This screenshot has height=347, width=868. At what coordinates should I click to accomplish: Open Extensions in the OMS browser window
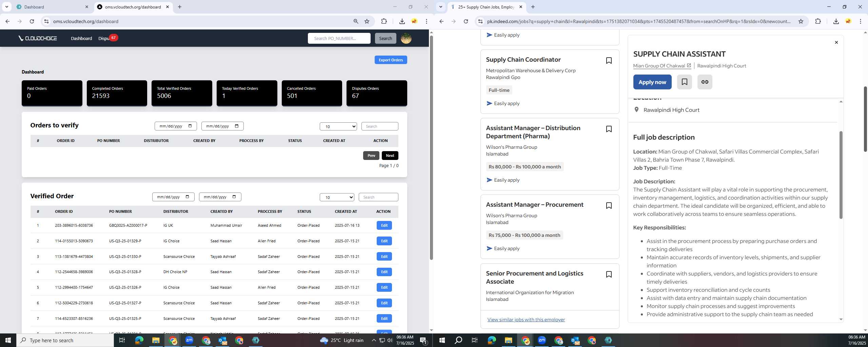[384, 21]
